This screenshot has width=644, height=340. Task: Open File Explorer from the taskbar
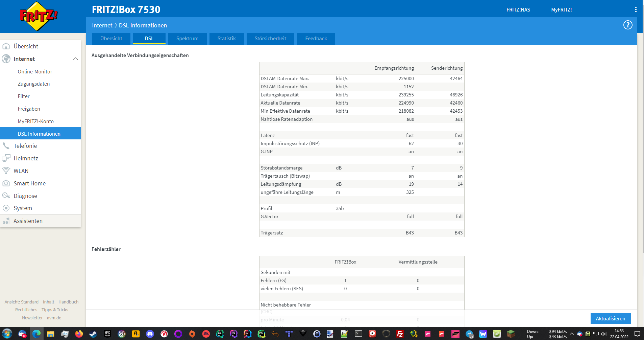[x=51, y=334]
